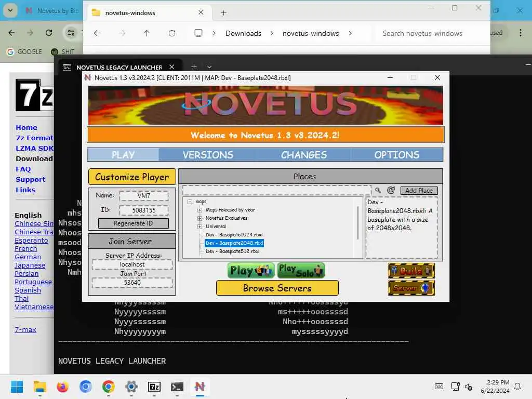Viewport: 532px width, 399px height.
Task: Open Chrome tab search dropdown
Action: coord(10,10)
